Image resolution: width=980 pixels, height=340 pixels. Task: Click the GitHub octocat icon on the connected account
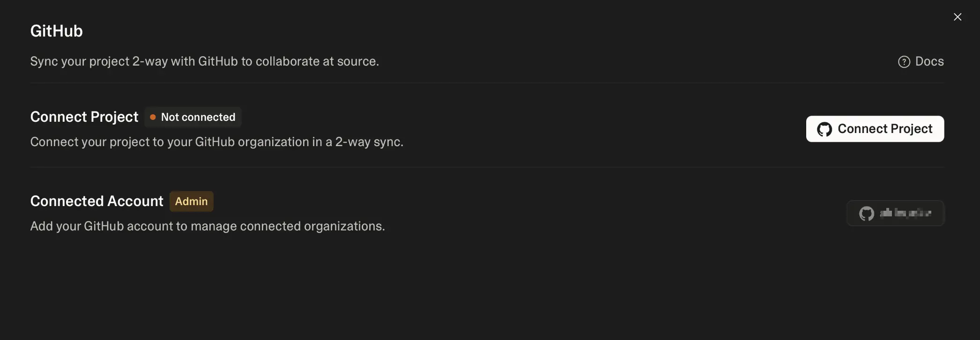click(x=866, y=214)
